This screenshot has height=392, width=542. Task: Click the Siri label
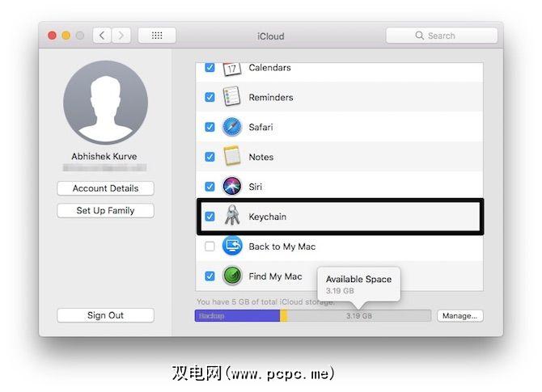[x=255, y=187]
